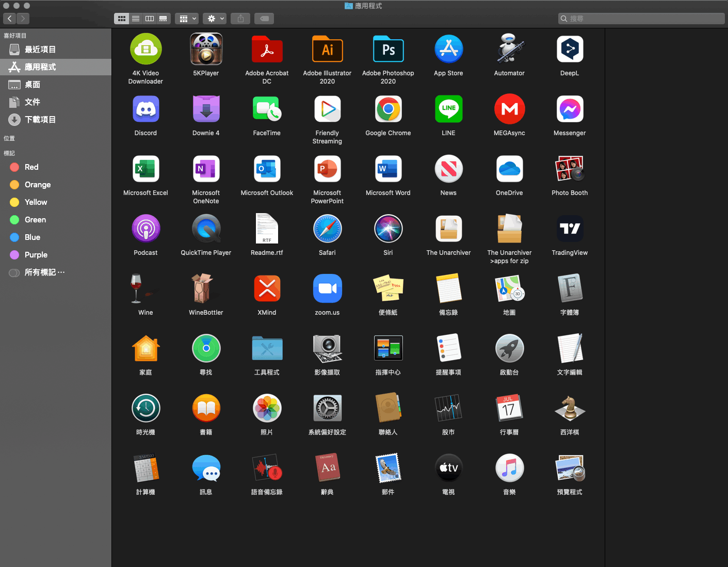Switch to icon view mode

[x=122, y=19]
